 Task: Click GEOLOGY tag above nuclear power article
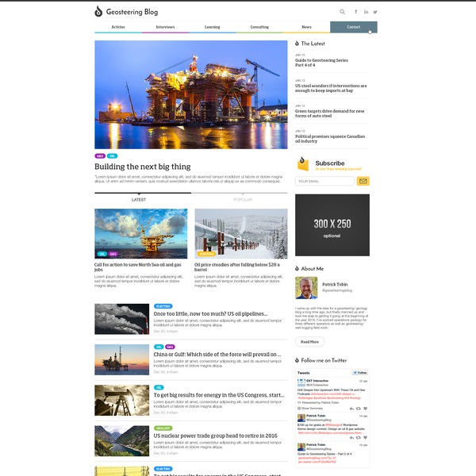[x=163, y=428]
